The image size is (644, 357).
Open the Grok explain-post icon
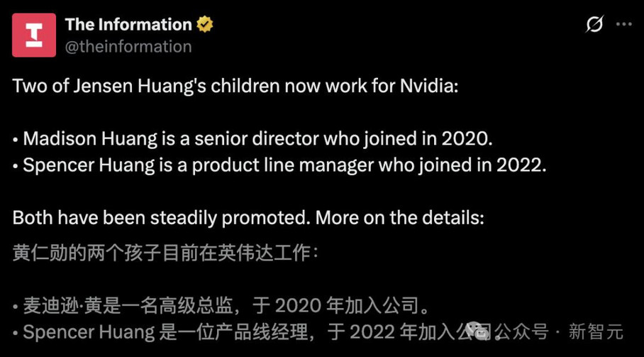[x=594, y=24]
